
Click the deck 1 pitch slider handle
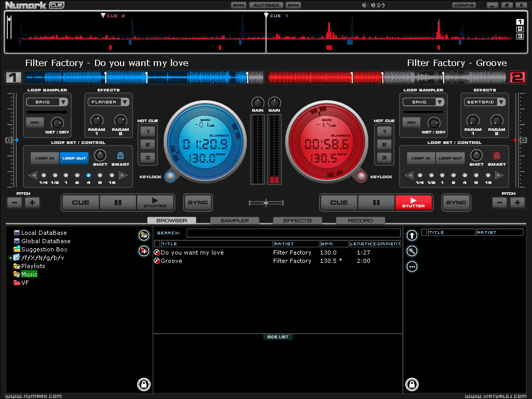(x=9, y=140)
